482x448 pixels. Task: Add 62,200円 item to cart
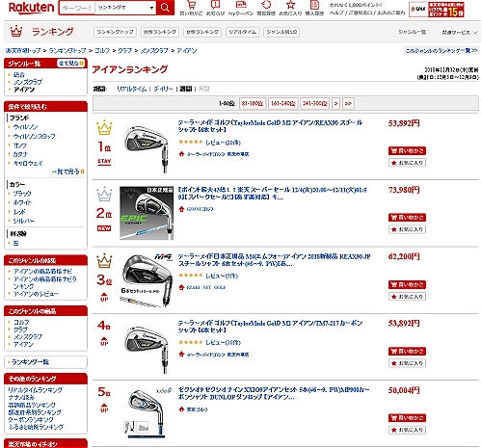[x=407, y=284]
